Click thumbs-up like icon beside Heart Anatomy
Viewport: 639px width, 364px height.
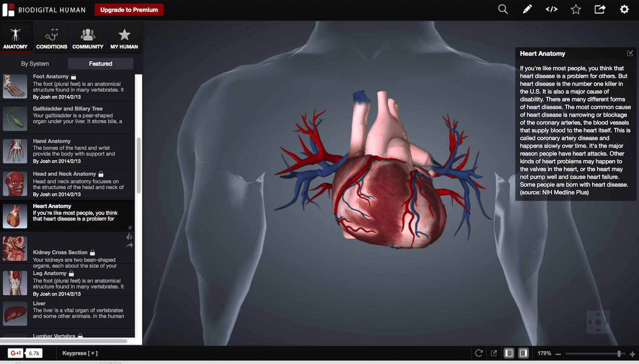[x=130, y=236]
